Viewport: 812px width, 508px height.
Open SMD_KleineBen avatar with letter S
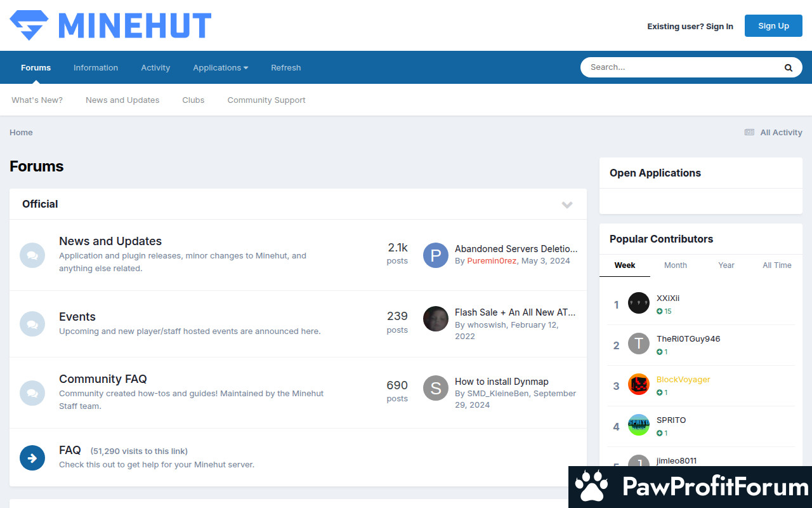click(x=436, y=388)
